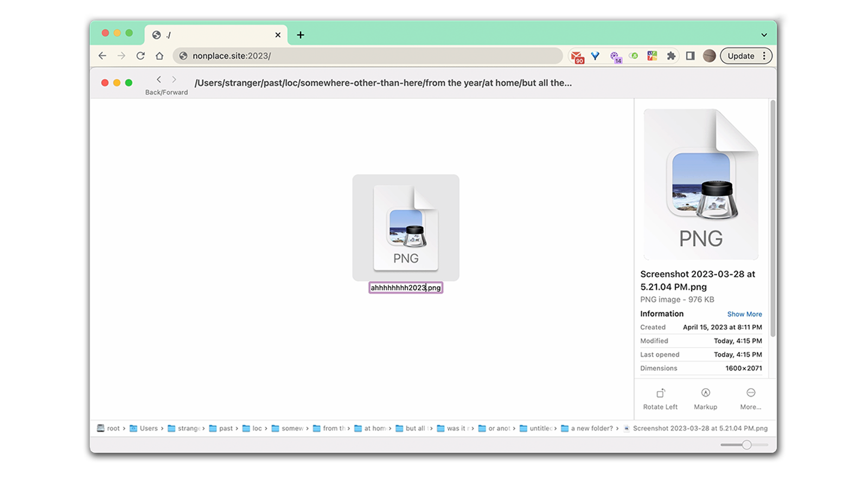
Task: Click the Update button
Action: (741, 56)
